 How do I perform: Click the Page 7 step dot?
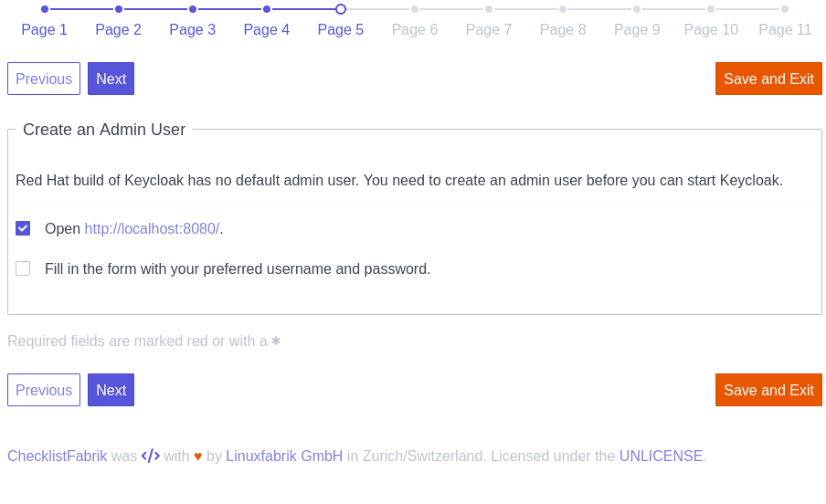coord(489,9)
